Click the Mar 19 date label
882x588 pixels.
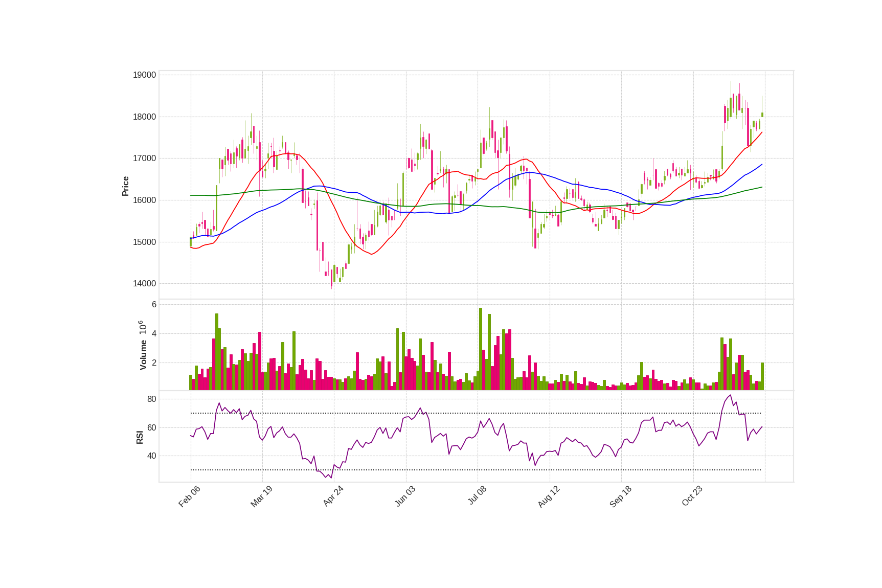(261, 496)
